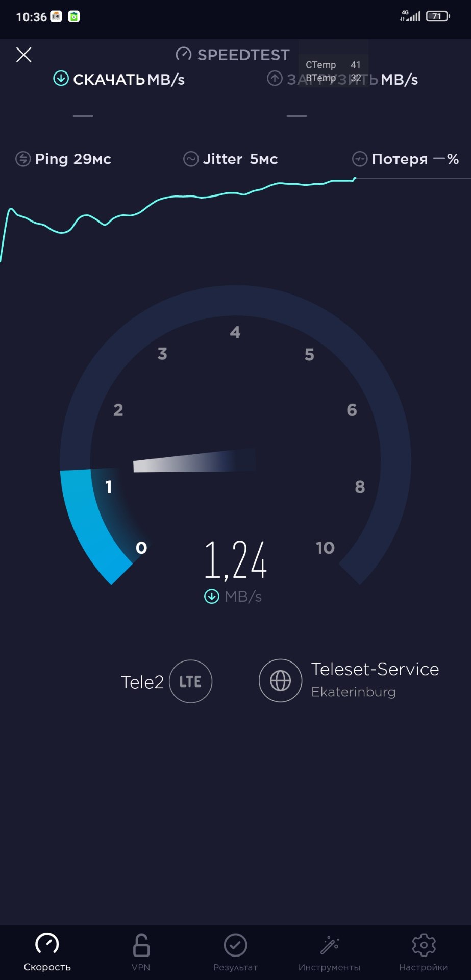Open the Скорость tab
This screenshot has height=980, width=471.
coord(47,952)
